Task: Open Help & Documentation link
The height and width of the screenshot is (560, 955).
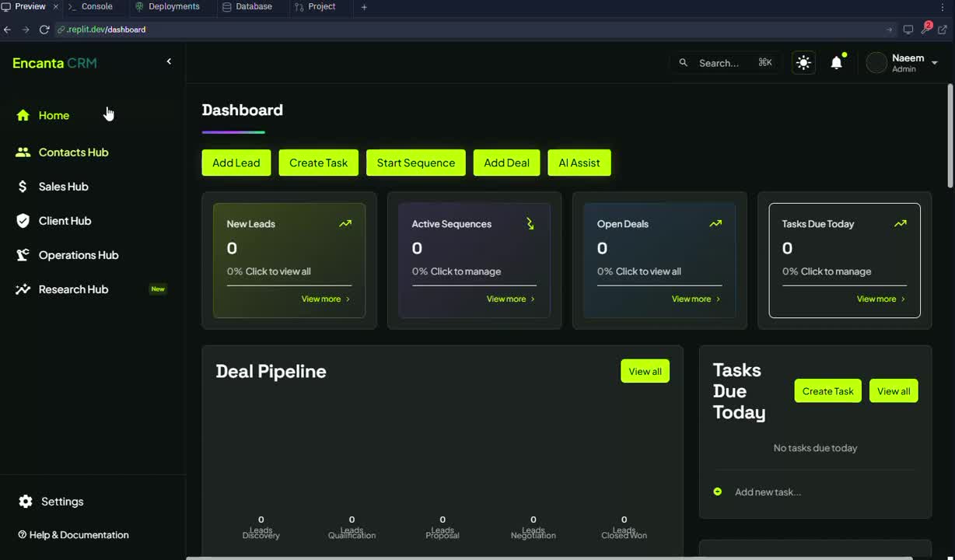Action: coord(73,535)
